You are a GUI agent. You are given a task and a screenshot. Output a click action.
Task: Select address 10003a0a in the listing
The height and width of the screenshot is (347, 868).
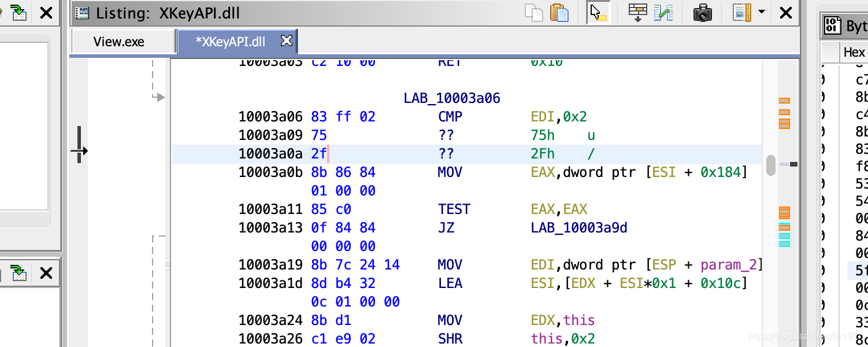click(x=270, y=154)
